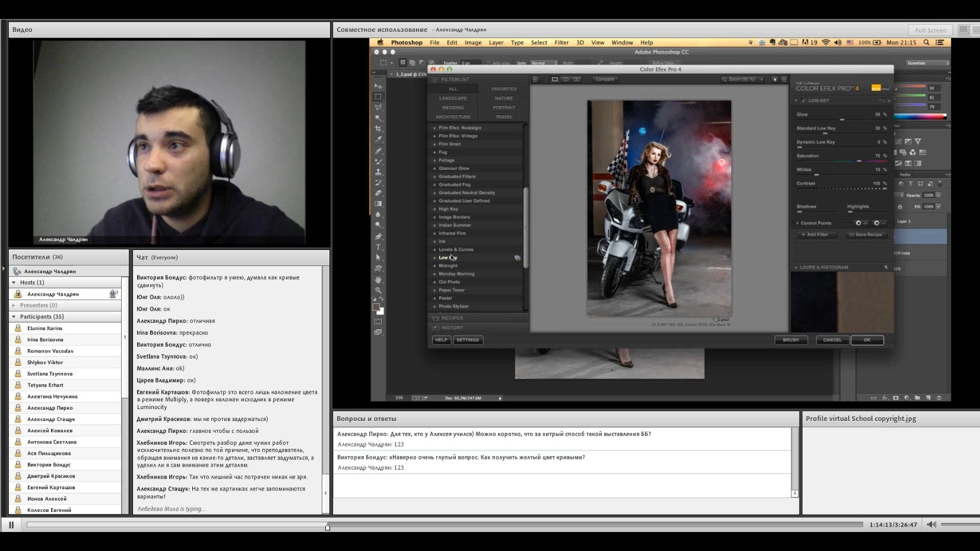This screenshot has height=551, width=980.
Task: Click the split preview icon in Color Efex
Action: point(566,79)
